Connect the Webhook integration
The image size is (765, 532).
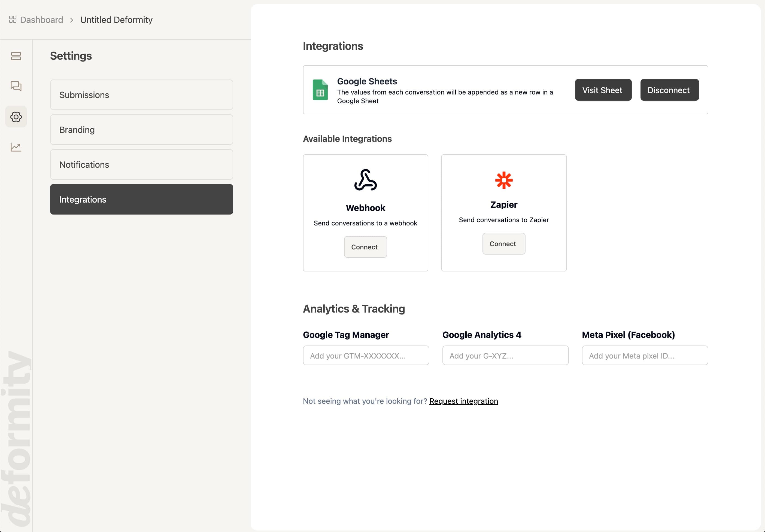tap(365, 247)
